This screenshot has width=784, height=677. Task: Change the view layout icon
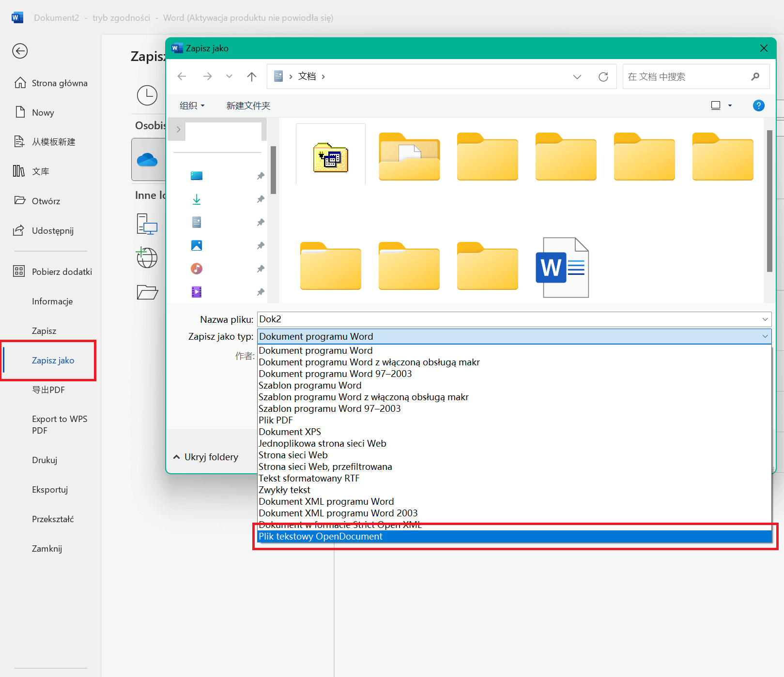click(716, 105)
